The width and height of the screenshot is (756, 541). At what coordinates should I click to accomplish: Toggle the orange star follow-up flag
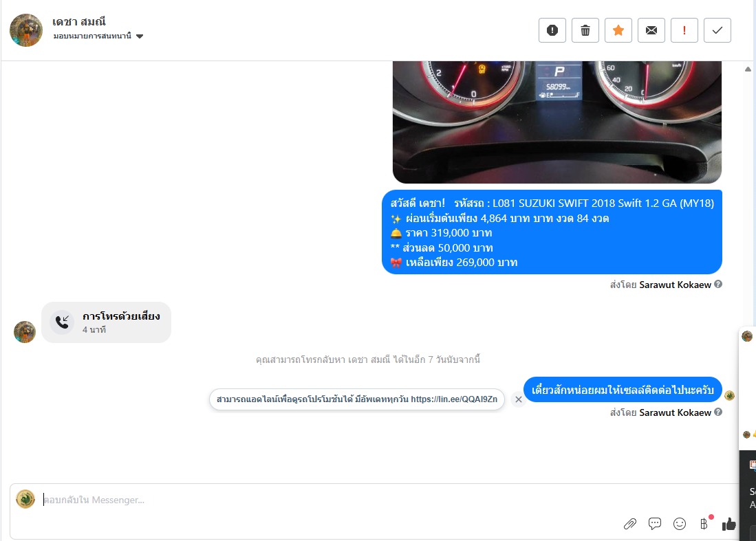[x=618, y=30]
